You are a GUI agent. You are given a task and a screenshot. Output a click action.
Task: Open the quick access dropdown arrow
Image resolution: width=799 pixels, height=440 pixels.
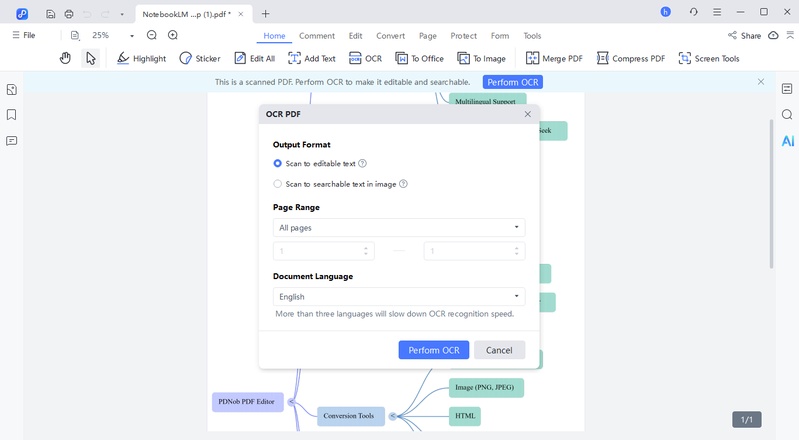coord(122,14)
